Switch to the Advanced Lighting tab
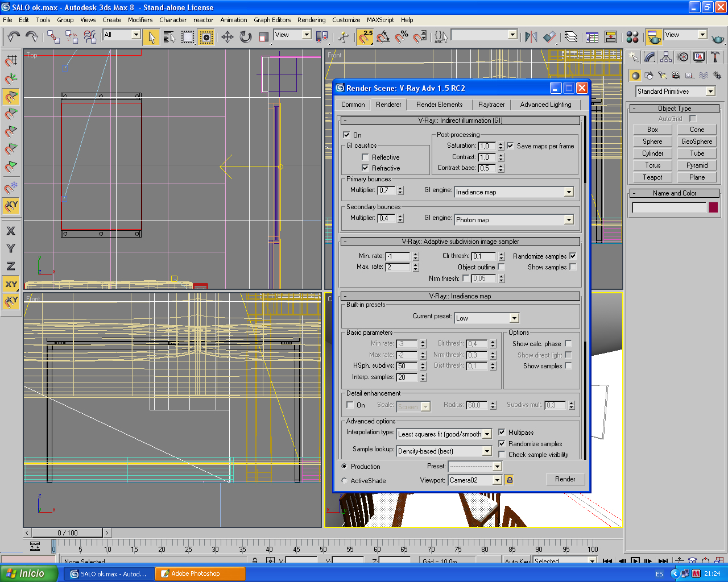The image size is (728, 582). 545,105
